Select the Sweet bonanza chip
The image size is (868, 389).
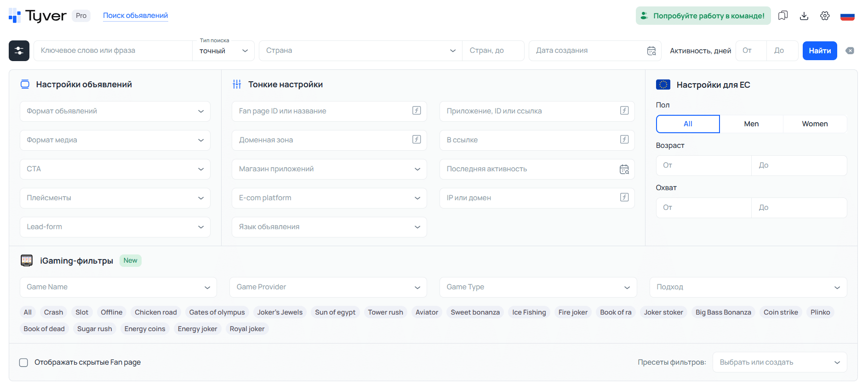point(475,312)
